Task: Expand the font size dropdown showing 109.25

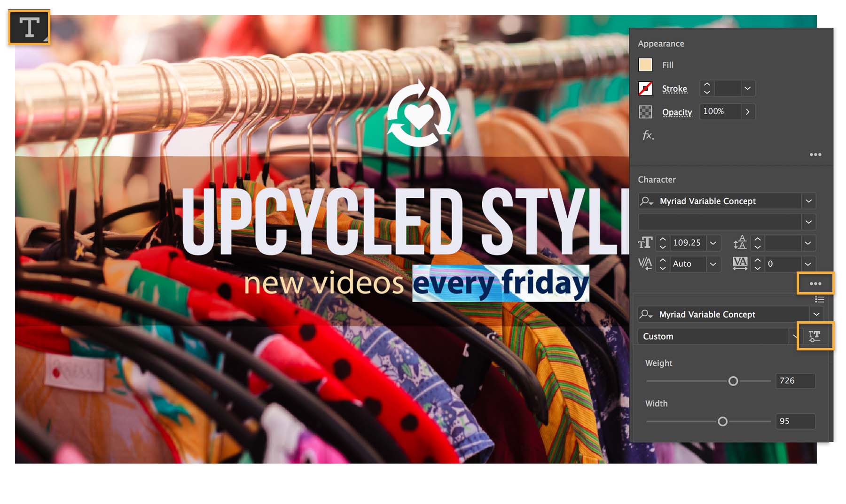Action: pos(714,243)
